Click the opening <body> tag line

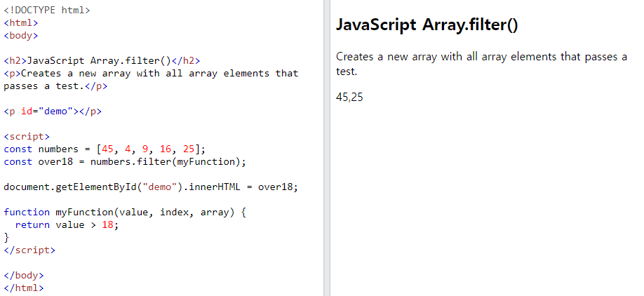[x=21, y=36]
